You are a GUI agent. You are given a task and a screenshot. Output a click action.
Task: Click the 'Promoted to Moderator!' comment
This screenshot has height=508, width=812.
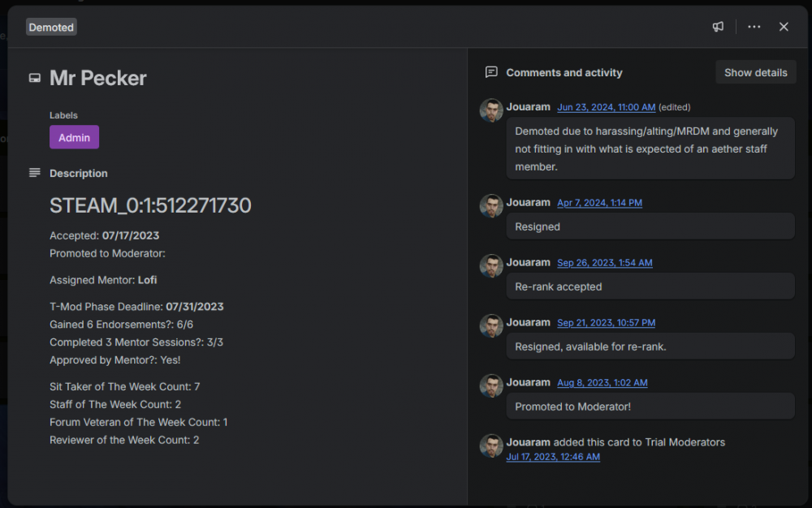tap(650, 406)
